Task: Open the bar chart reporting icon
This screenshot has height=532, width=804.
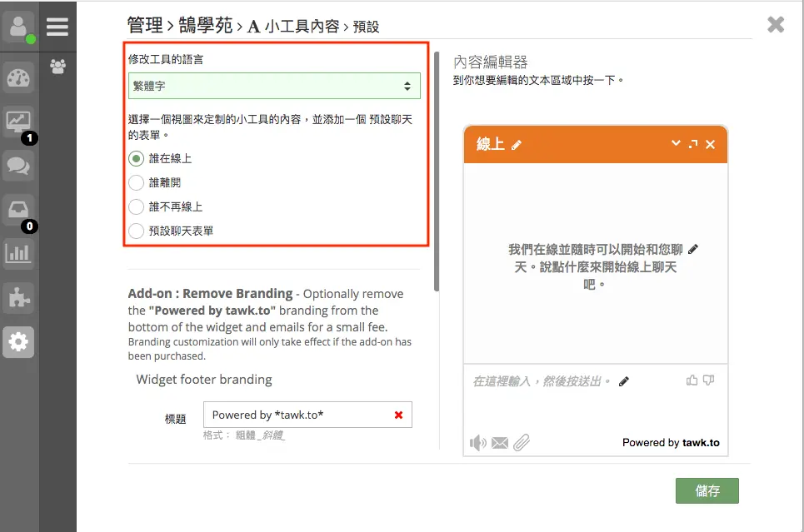Action: tap(18, 254)
